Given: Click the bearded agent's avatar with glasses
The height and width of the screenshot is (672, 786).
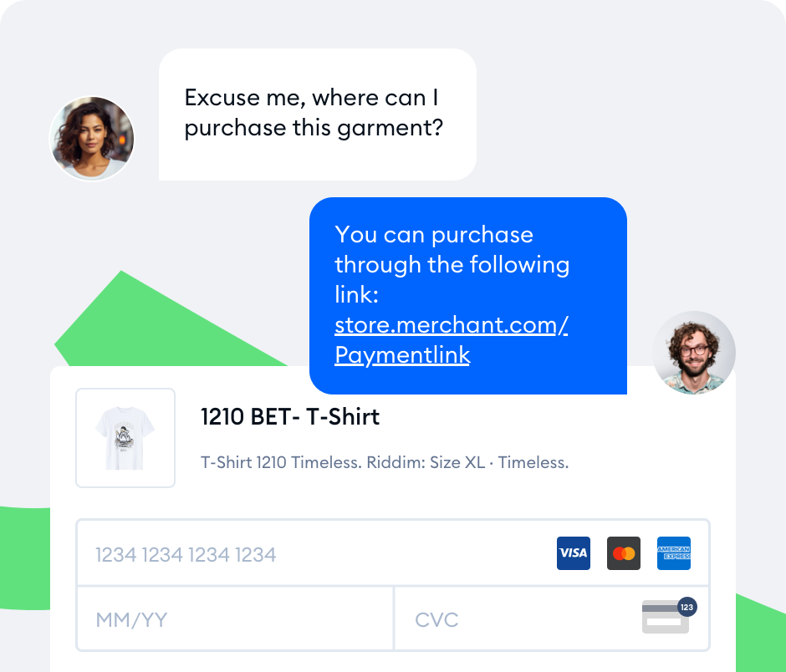Looking at the screenshot, I should click(694, 353).
